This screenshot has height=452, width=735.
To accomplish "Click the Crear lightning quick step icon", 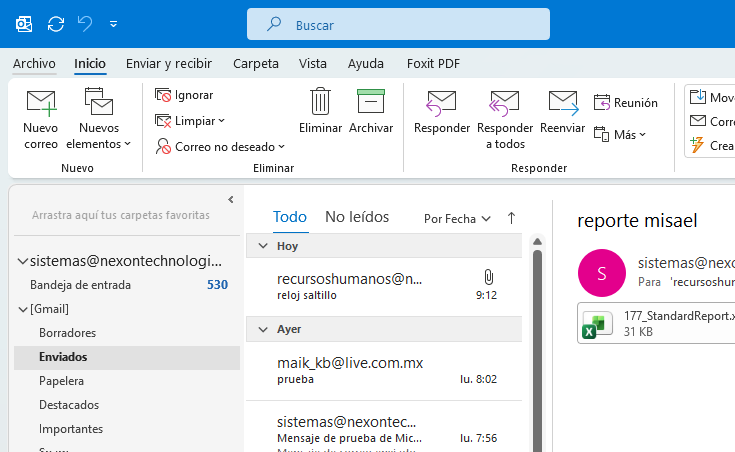I will coord(697,145).
